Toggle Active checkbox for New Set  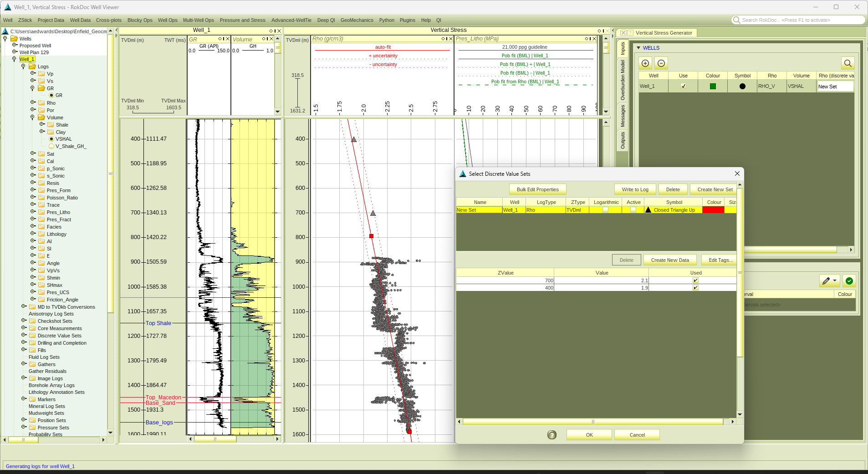tap(633, 210)
